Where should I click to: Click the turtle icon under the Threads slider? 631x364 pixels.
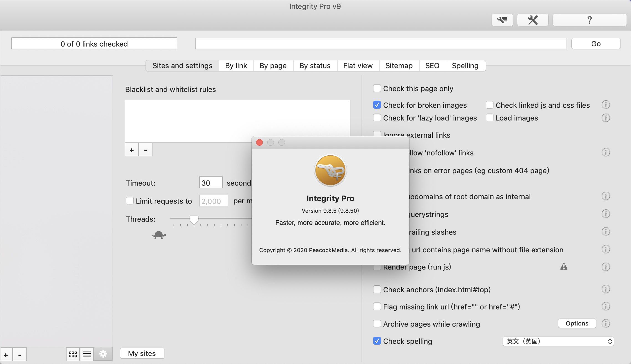pos(159,235)
